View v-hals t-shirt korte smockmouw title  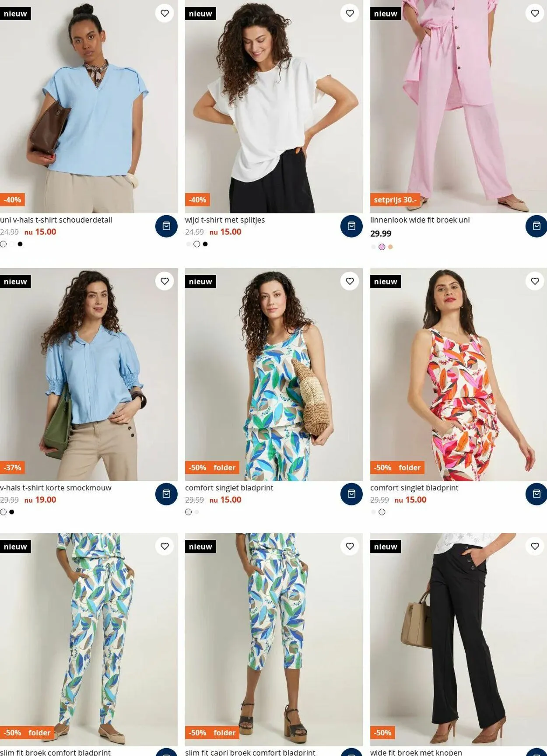coord(56,487)
